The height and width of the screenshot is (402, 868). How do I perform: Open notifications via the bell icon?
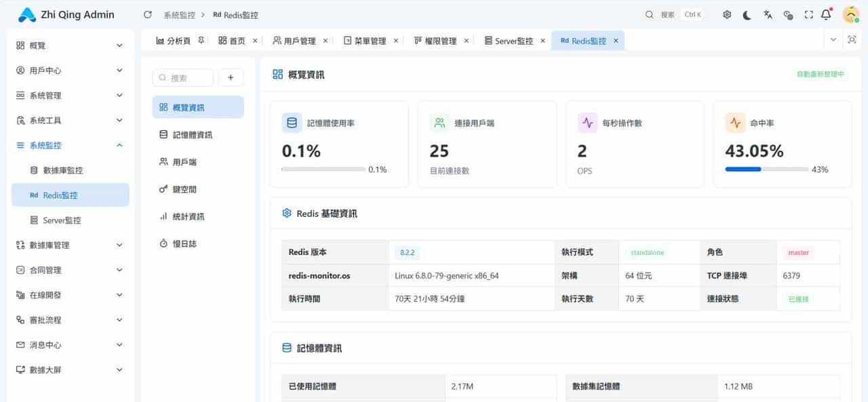click(x=826, y=14)
